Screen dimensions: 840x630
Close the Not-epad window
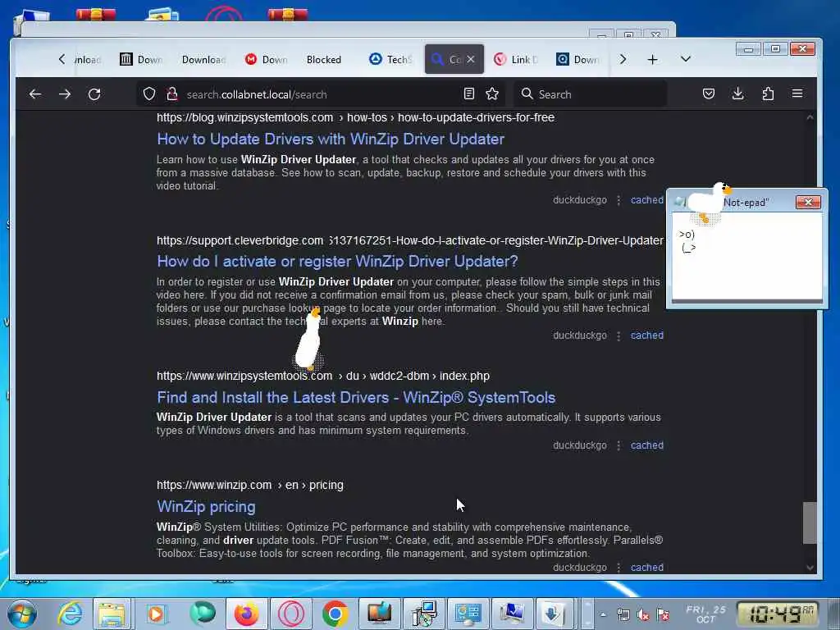[x=808, y=202]
